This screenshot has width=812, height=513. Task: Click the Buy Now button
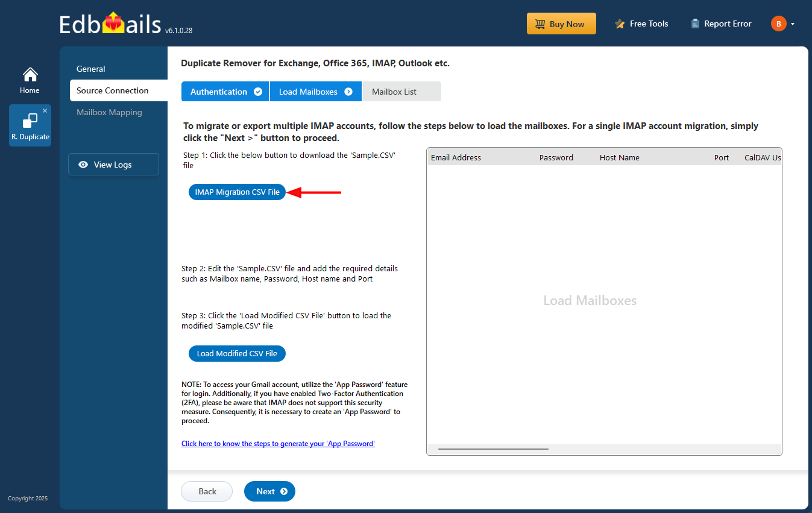click(x=561, y=24)
